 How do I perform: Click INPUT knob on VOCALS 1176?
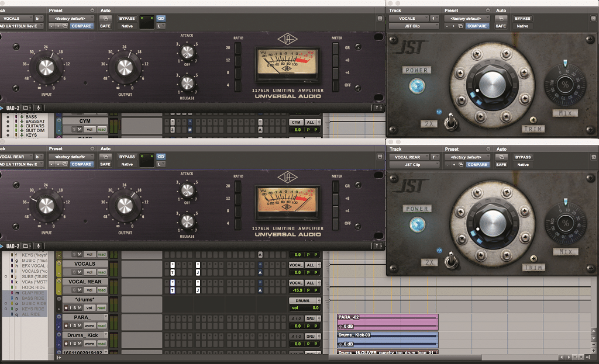point(46,68)
